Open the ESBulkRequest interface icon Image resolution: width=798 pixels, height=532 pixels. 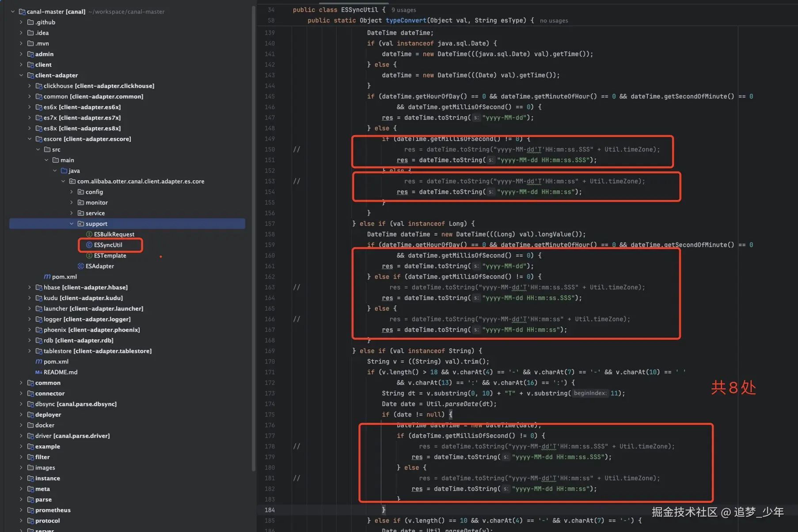89,234
